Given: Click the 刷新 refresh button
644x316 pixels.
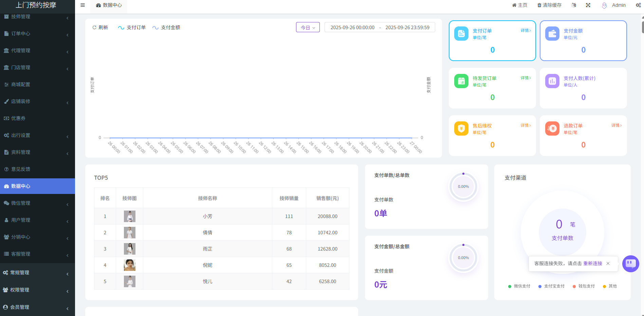Looking at the screenshot, I should coord(100,27).
